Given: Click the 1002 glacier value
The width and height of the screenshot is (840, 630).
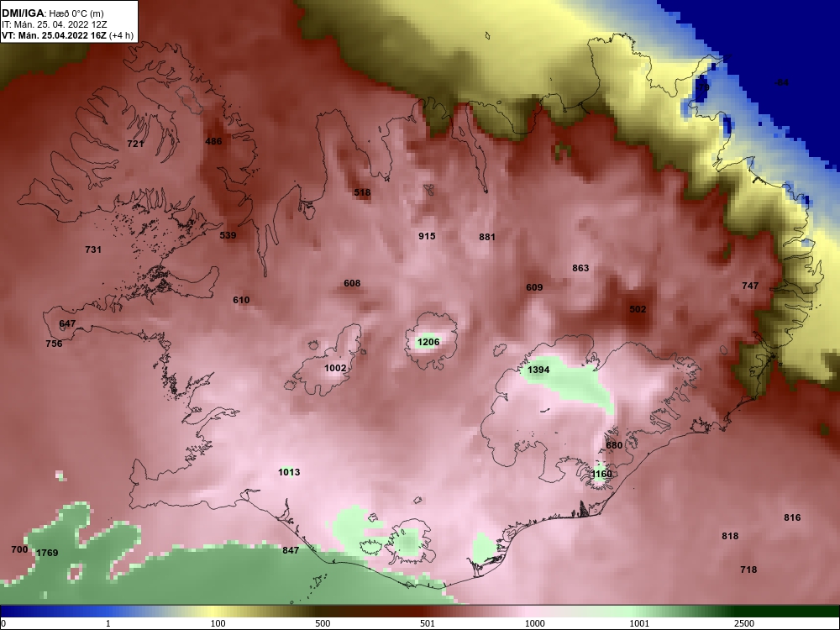Looking at the screenshot, I should (335, 368).
